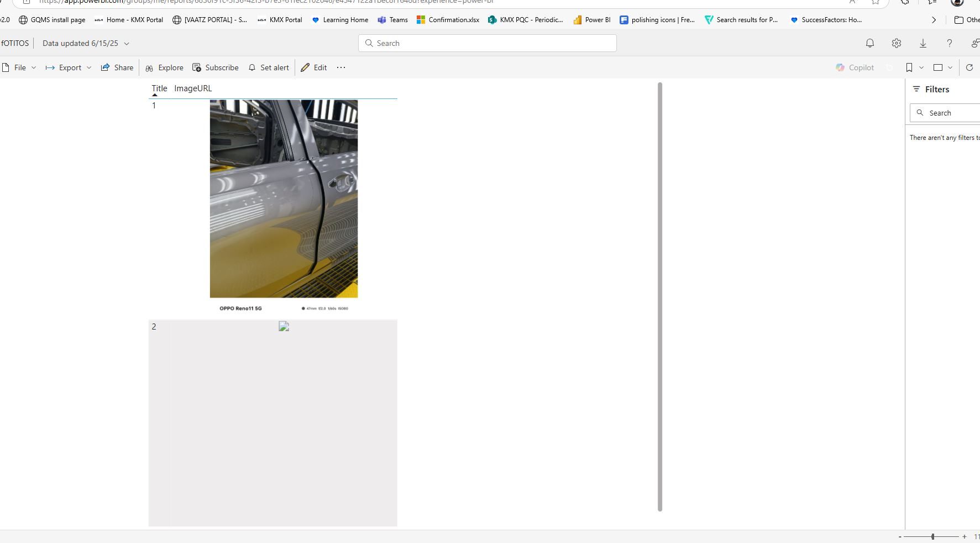Click the browser favorite star icon
Screen dimensions: 980x543
coord(876,2)
